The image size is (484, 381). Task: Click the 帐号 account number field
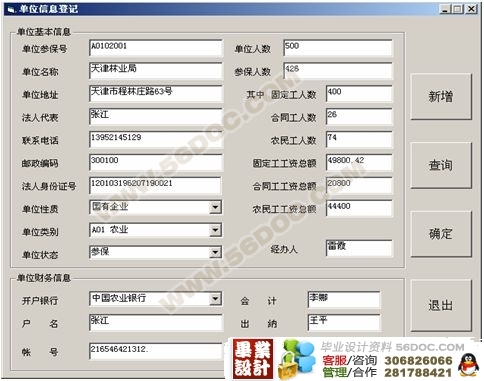[x=156, y=351]
